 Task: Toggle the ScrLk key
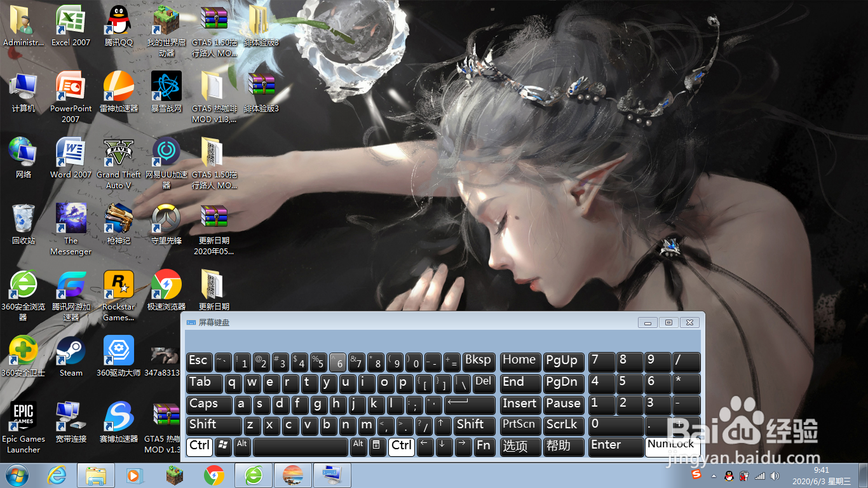(x=563, y=425)
